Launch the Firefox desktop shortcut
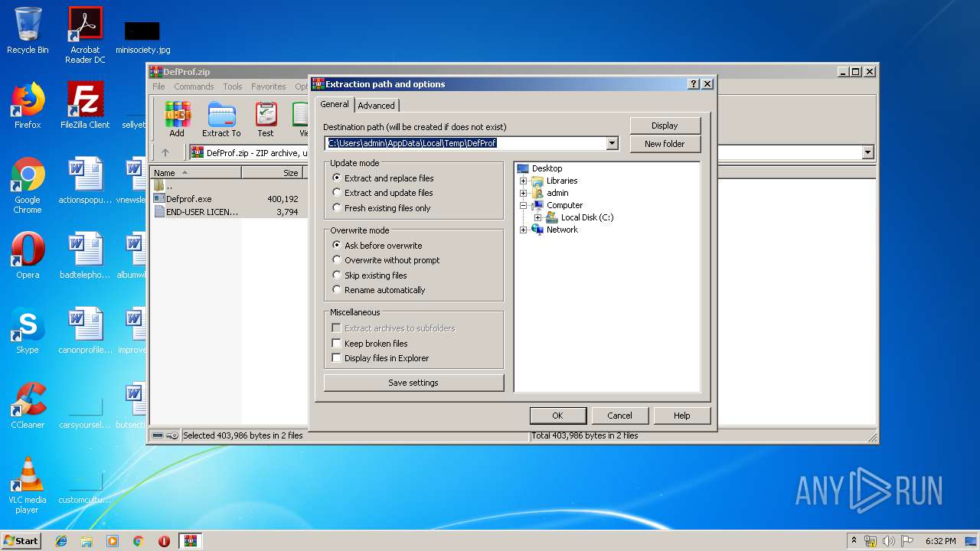Screen dimensions: 980x551 coord(28,106)
